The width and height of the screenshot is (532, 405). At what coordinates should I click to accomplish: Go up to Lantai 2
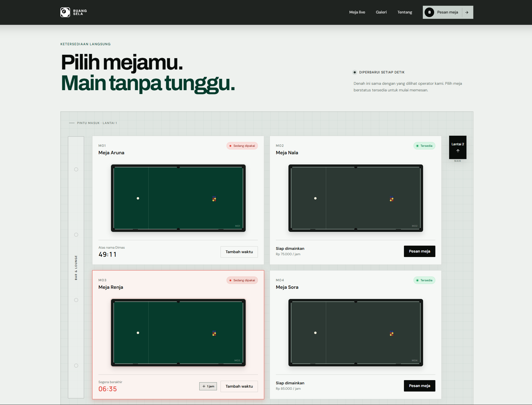(x=457, y=147)
